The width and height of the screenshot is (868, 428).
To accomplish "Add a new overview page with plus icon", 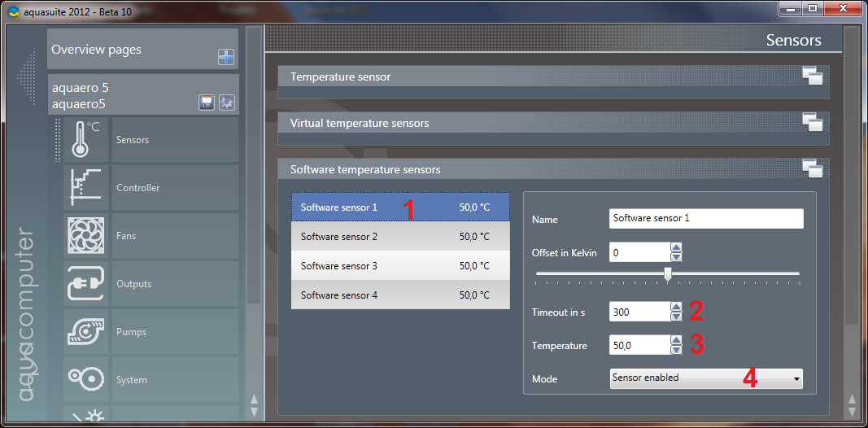I will [225, 57].
